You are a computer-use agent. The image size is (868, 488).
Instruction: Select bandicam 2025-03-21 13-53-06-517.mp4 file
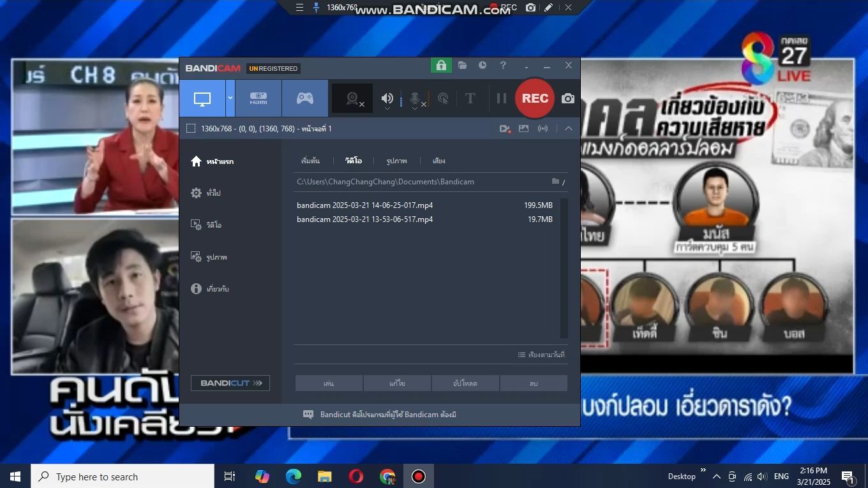point(364,219)
